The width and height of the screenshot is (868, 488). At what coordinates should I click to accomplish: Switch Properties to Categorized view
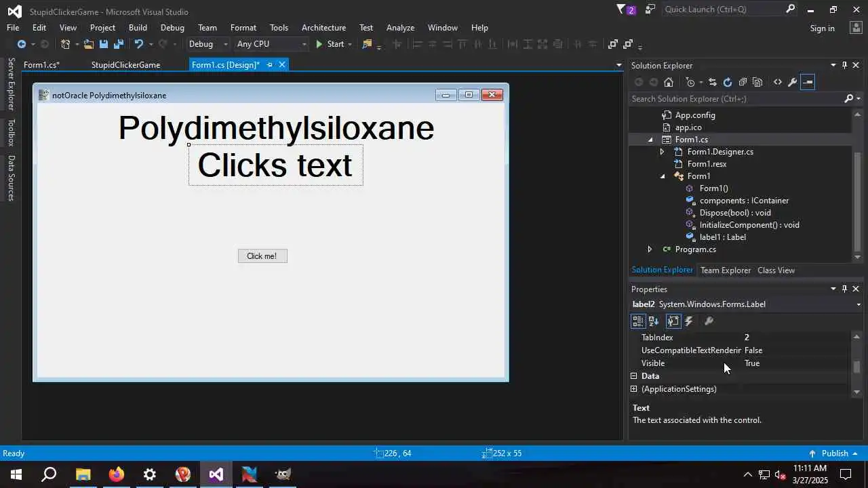click(x=637, y=321)
